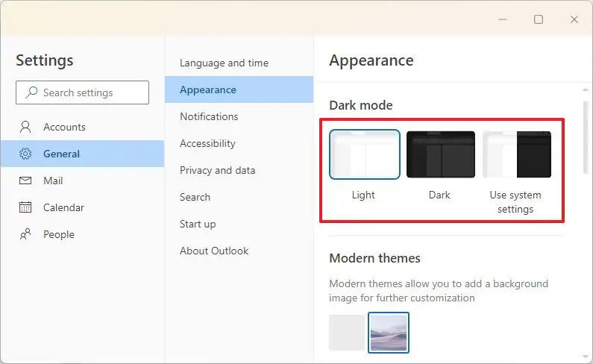The image size is (593, 364).
Task: Open Language and time settings
Action: point(224,63)
